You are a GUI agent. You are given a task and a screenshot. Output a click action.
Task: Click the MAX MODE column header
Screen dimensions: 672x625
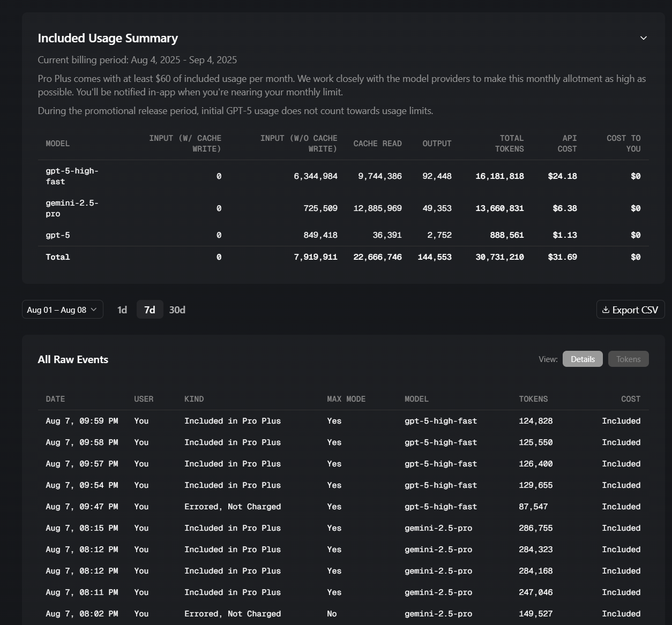point(346,399)
